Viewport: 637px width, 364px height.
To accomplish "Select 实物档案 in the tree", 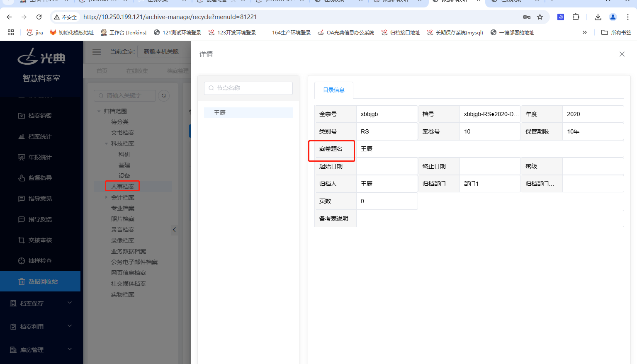I will [123, 294].
